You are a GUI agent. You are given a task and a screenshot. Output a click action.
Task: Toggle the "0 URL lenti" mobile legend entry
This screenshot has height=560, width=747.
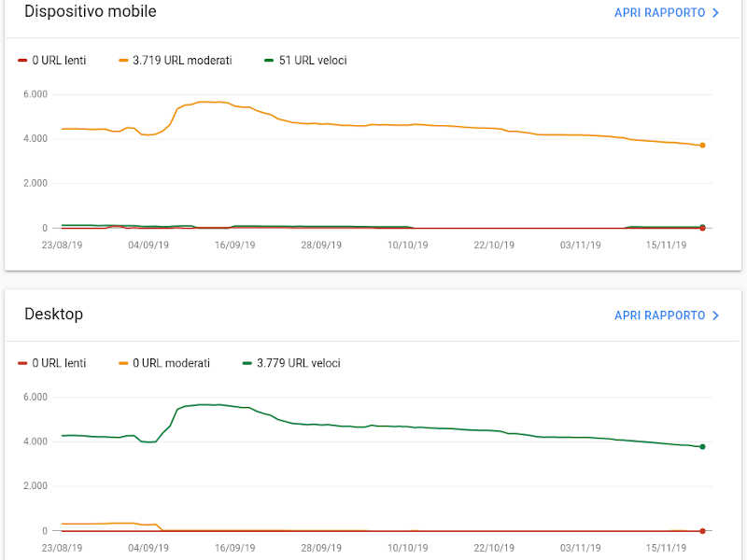(52, 60)
